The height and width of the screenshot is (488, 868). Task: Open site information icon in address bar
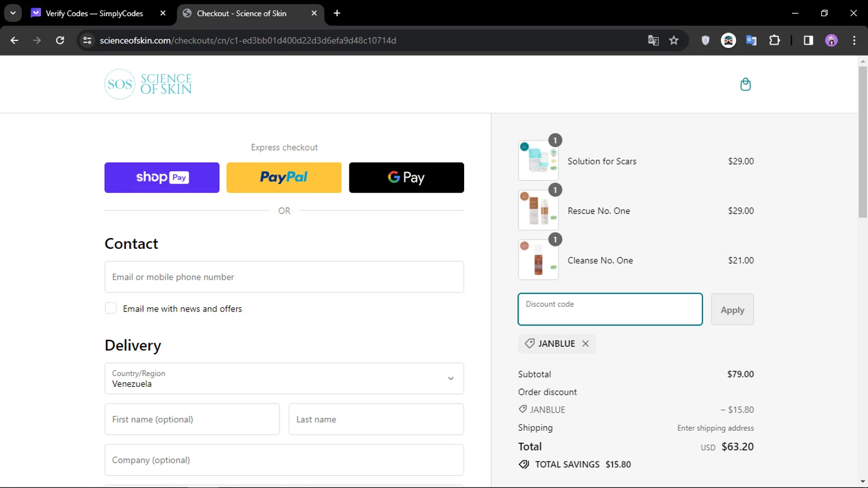[87, 41]
